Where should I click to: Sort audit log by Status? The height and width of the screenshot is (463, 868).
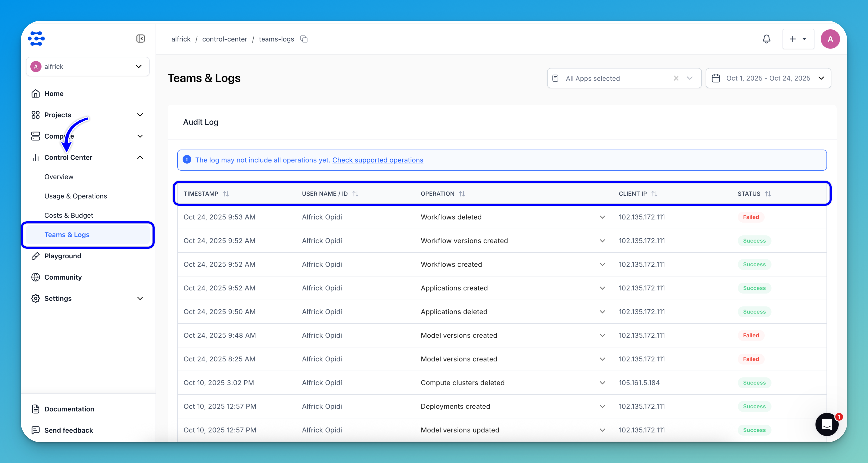point(768,194)
